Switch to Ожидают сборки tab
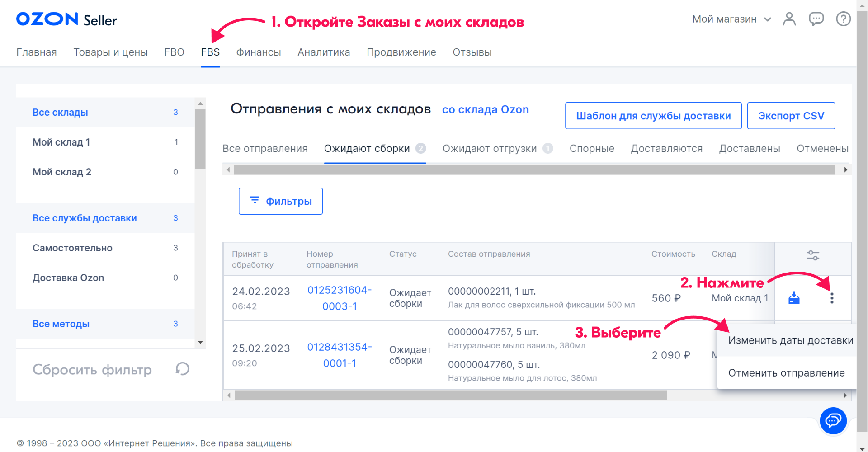868x452 pixels. click(x=375, y=149)
